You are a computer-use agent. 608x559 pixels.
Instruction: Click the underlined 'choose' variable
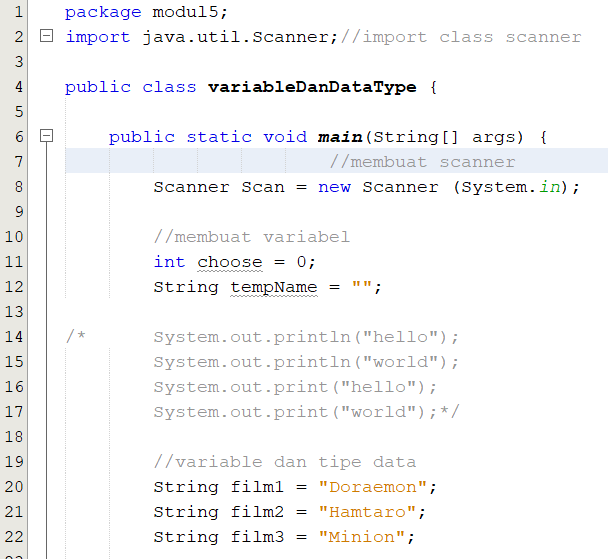[x=230, y=262]
